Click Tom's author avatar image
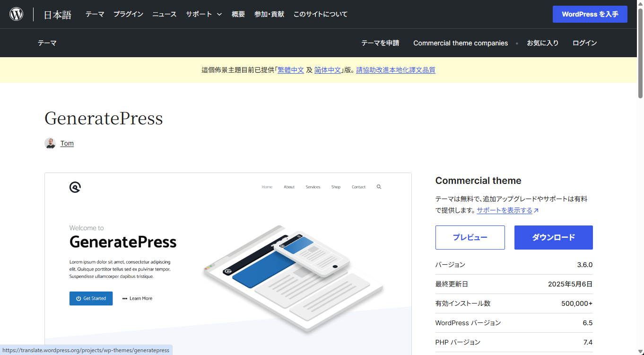Image resolution: width=644 pixels, height=355 pixels. point(50,143)
